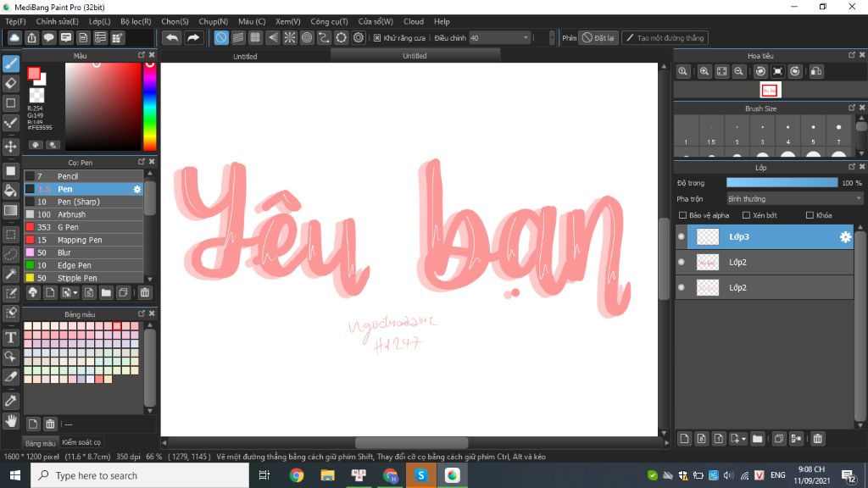868x488 pixels.
Task: Select the Airbrush brush
Action: pyautogui.click(x=84, y=214)
